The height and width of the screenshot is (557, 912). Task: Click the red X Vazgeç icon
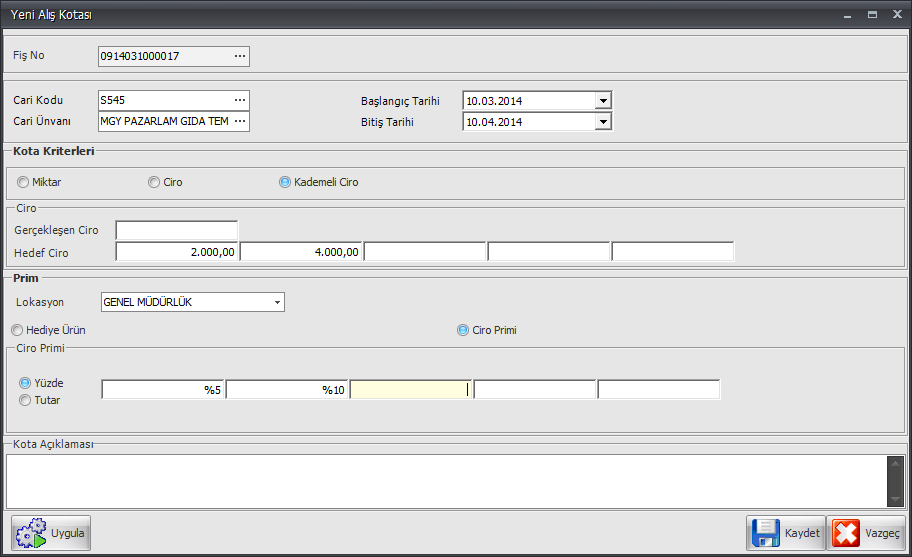point(846,533)
